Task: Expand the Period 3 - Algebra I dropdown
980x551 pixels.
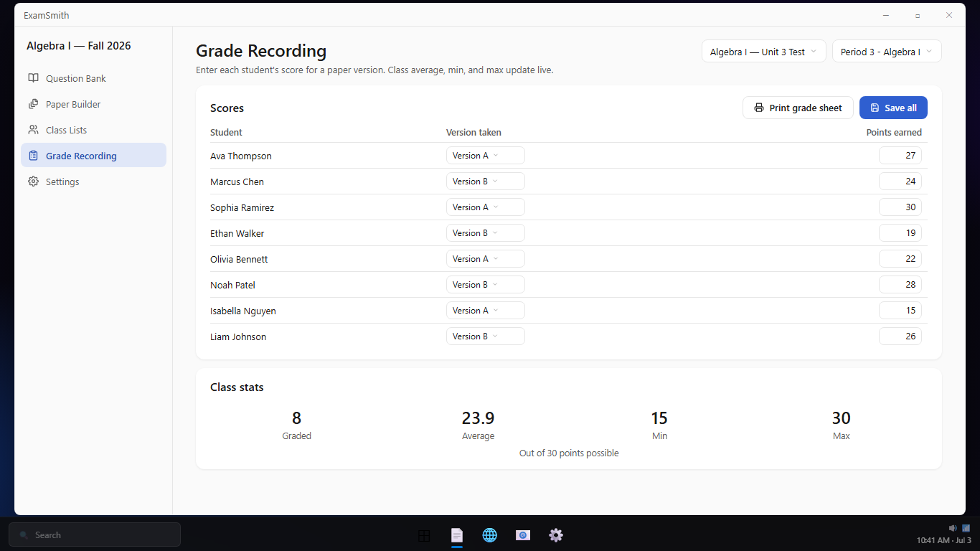Action: [x=887, y=52]
